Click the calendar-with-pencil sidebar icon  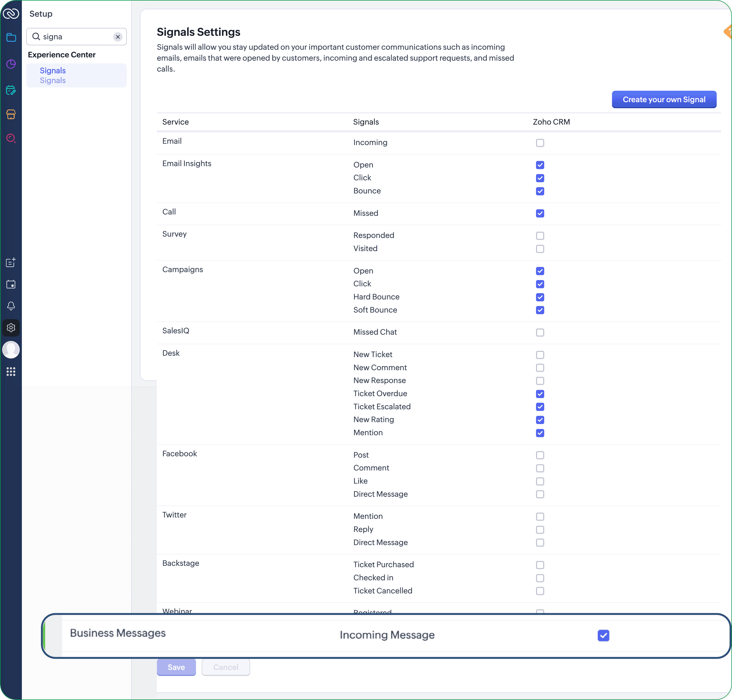pos(11,90)
